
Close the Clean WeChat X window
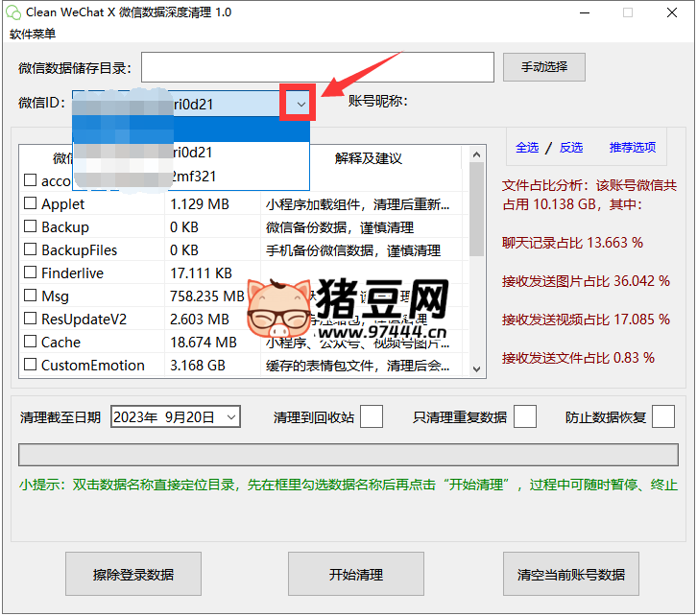(x=672, y=12)
